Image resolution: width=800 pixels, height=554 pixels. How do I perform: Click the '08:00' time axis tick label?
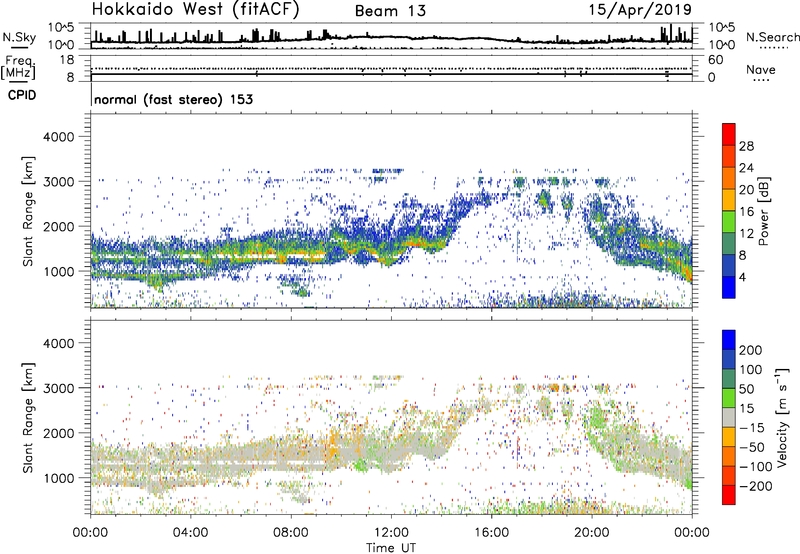click(291, 533)
